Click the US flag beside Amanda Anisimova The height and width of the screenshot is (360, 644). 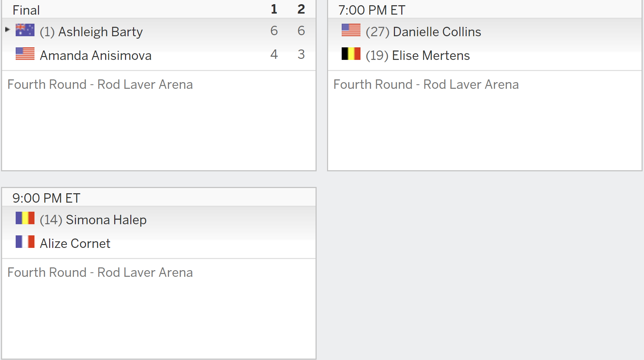point(25,54)
